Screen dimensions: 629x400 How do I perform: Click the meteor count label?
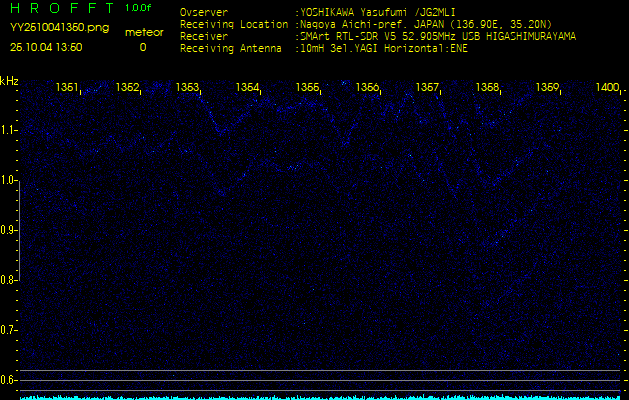[143, 32]
